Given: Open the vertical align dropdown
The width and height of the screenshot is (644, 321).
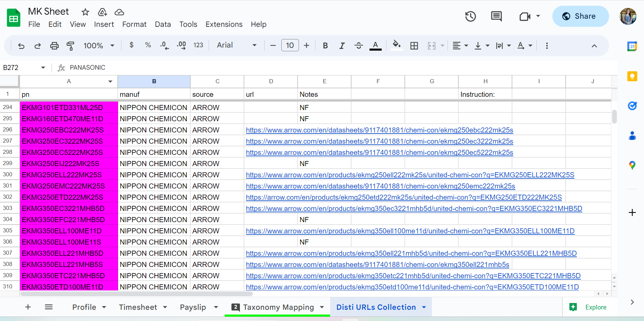Looking at the screenshot, I should [x=482, y=46].
